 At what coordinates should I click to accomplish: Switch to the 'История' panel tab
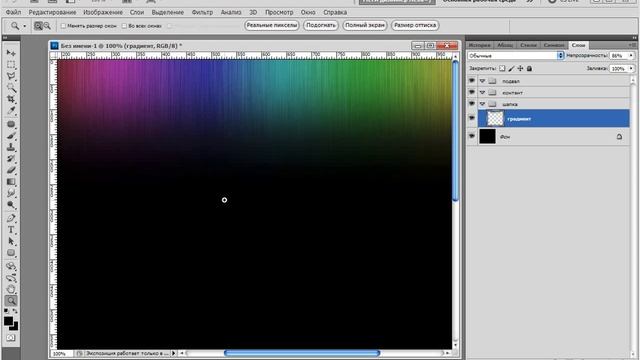point(480,45)
